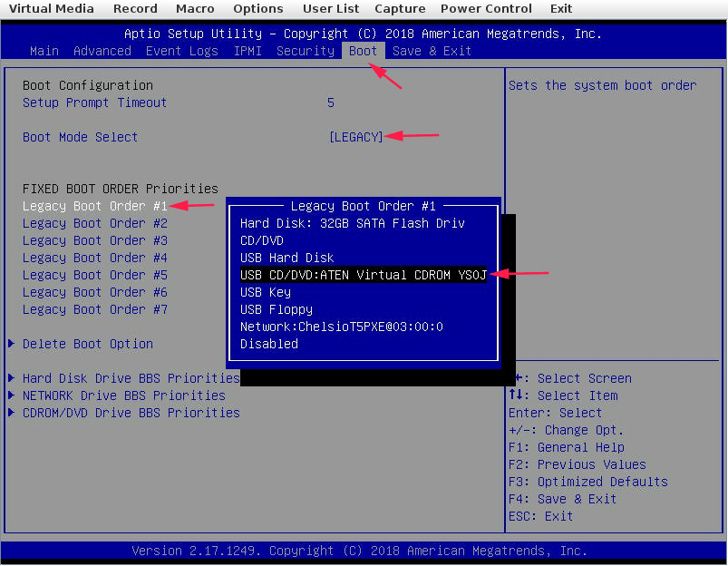Select Setup Prompt Timeout setting

(x=94, y=102)
